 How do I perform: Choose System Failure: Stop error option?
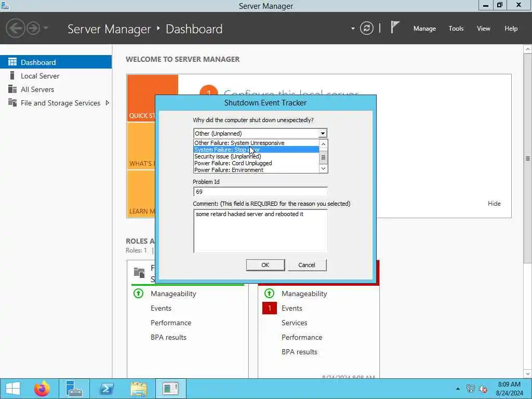tap(256, 150)
